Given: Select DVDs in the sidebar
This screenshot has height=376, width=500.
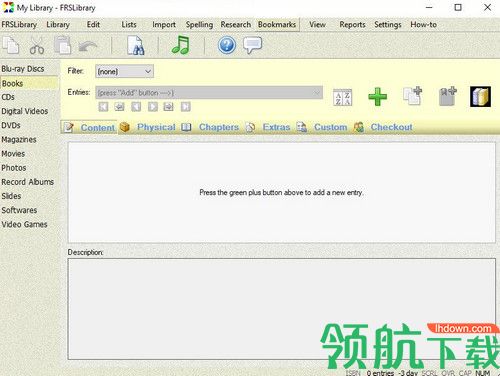Looking at the screenshot, I should coord(11,126).
